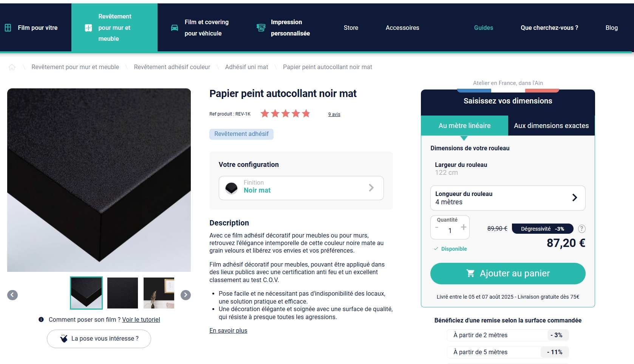Show next product image with right arrow

186,295
